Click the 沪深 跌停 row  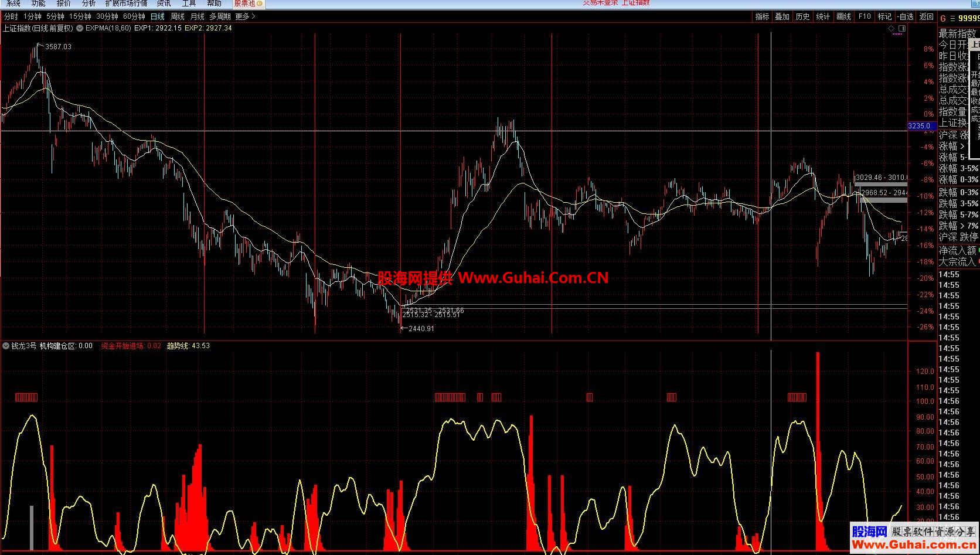pyautogui.click(x=959, y=237)
